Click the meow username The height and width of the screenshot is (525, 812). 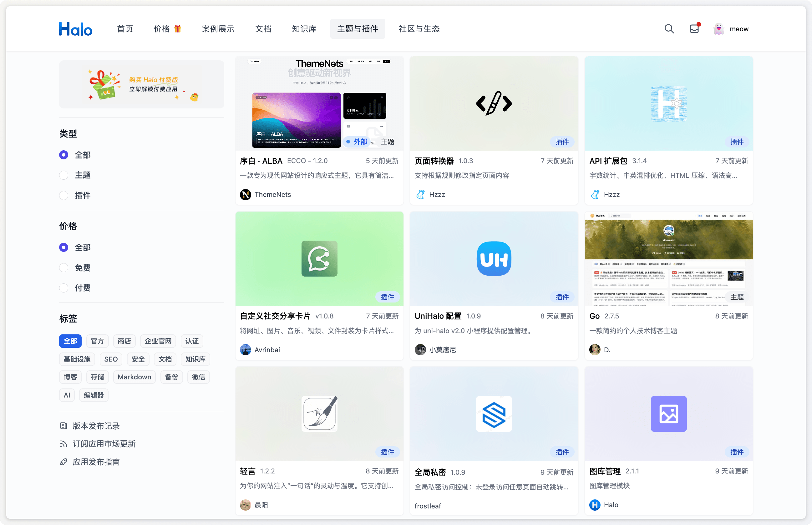click(x=739, y=29)
